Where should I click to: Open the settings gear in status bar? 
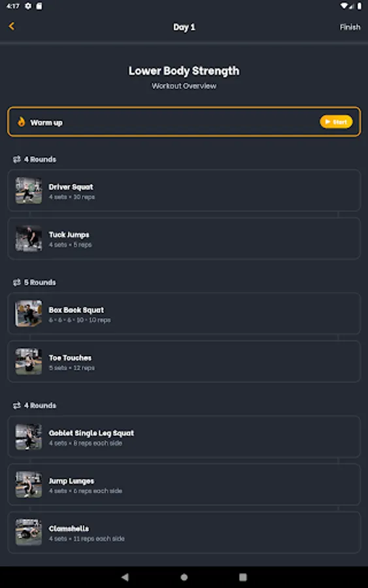click(x=28, y=6)
